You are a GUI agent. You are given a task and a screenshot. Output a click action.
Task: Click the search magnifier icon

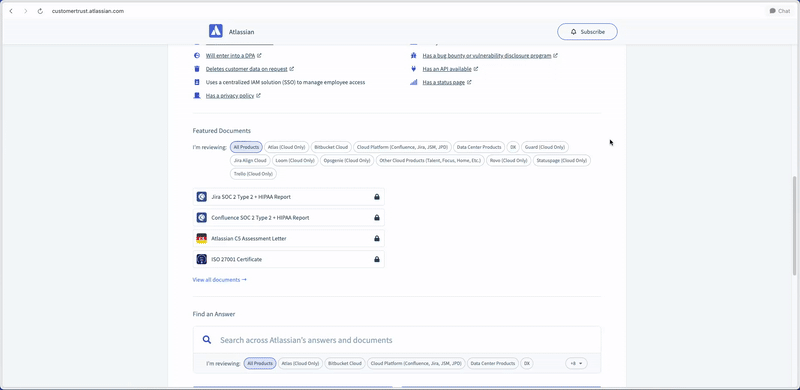click(x=207, y=339)
